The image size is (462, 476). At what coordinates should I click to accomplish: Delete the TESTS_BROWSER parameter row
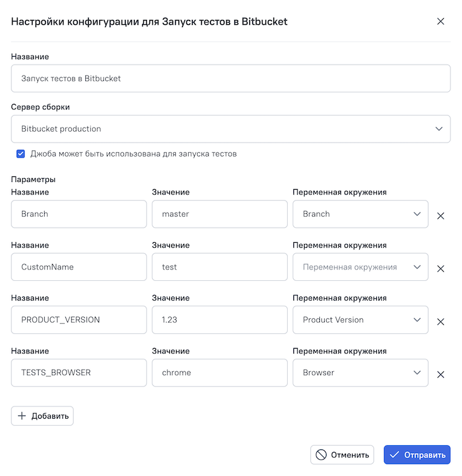(x=440, y=375)
